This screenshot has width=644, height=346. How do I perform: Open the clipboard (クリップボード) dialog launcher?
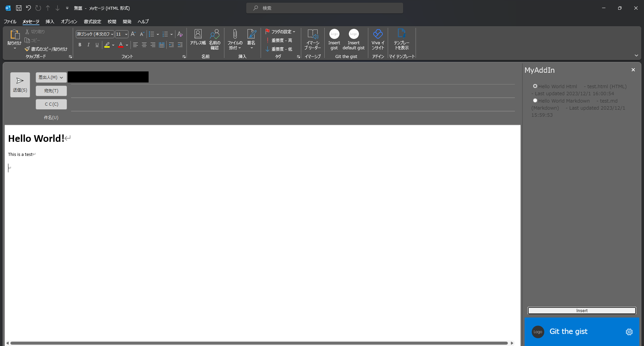70,57
